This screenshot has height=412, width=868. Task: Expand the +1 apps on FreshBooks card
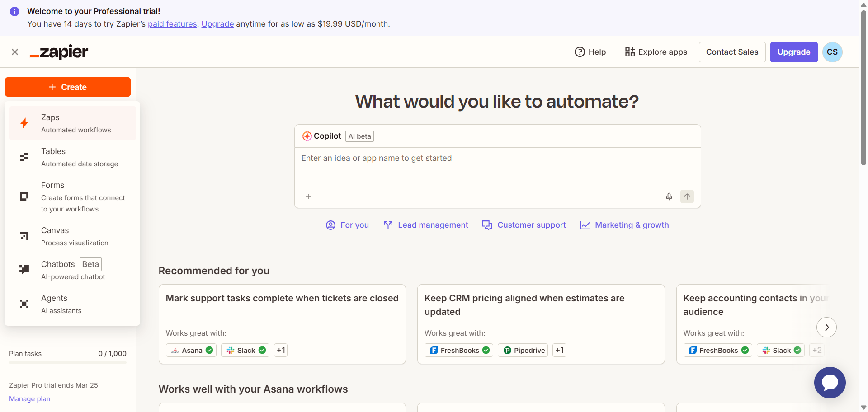coord(559,350)
